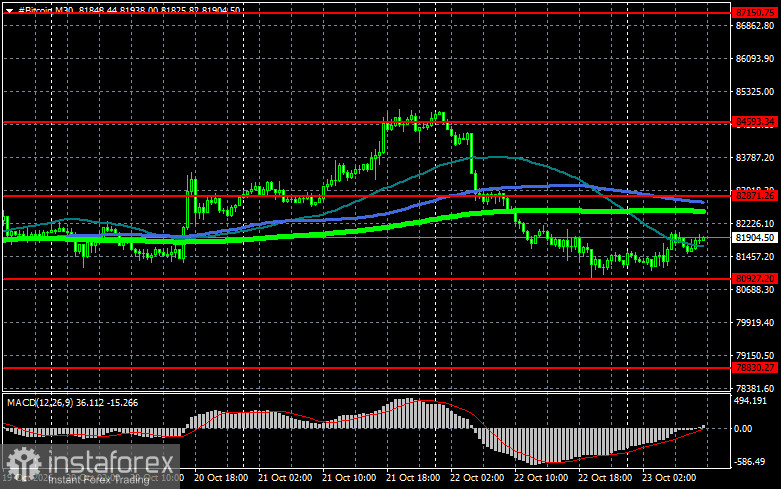Click the MACD scale value 494.191
781x489 pixels.
pos(751,401)
